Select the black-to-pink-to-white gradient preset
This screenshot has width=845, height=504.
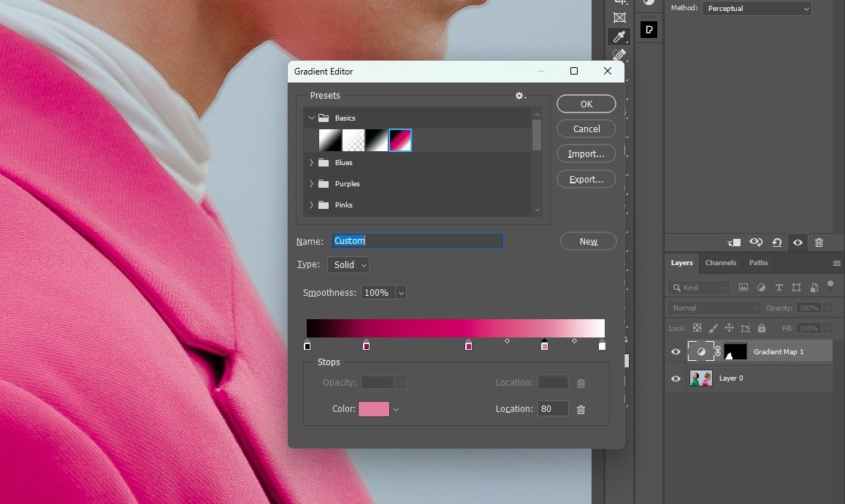point(400,140)
